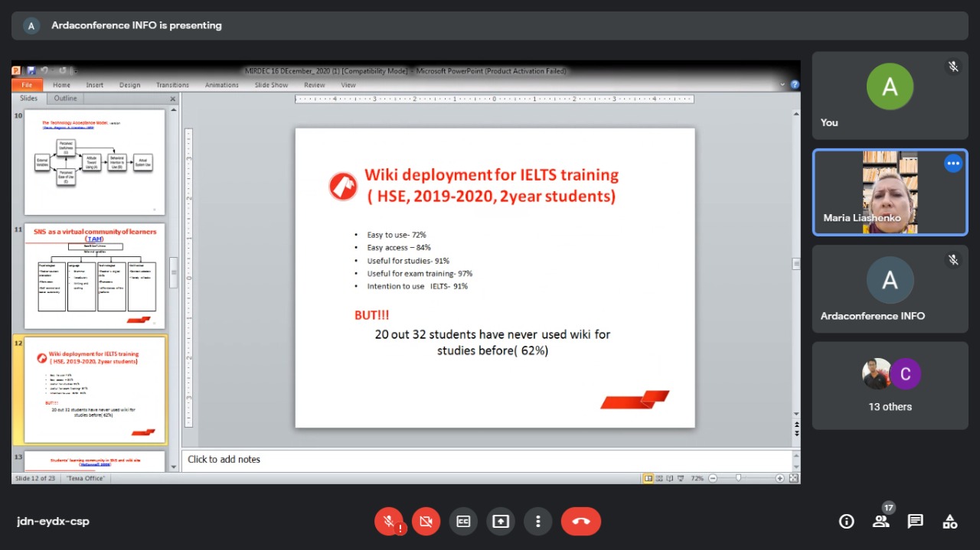Leave the call with the red hang-up button
The width and height of the screenshot is (980, 550).
pyautogui.click(x=581, y=522)
